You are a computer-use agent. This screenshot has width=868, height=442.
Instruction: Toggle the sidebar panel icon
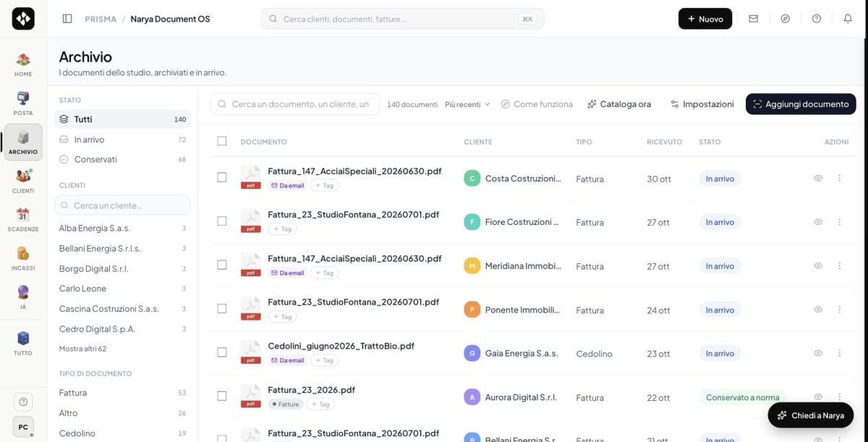pyautogui.click(x=67, y=19)
